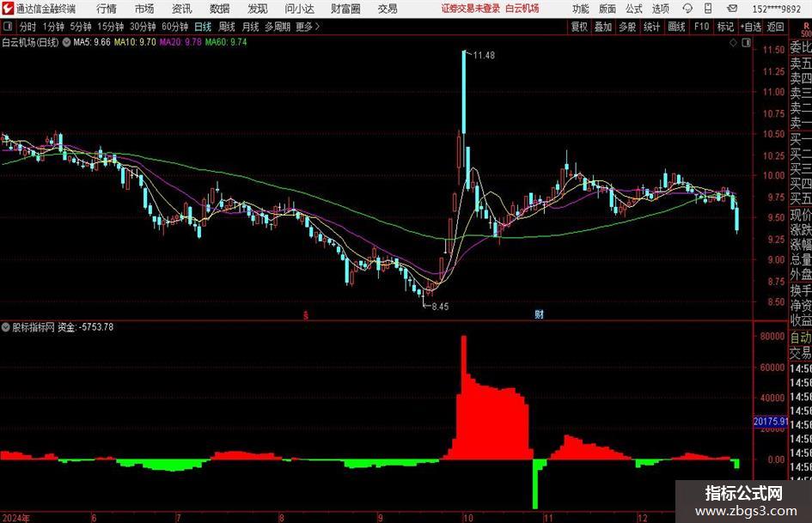Open the 数据 menu
Screen dimensions: 812x523
[x=220, y=9]
